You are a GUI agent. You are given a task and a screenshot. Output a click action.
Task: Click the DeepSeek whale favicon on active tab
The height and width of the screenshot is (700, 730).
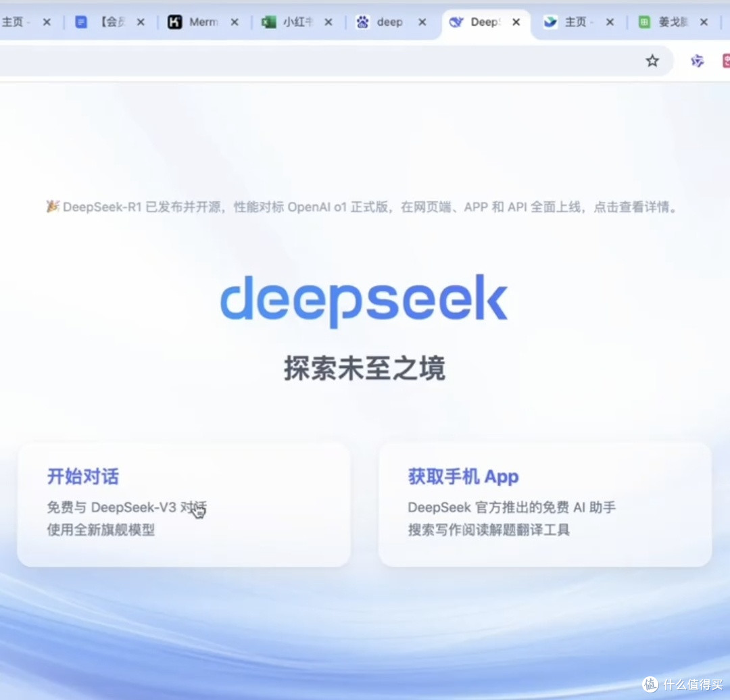pyautogui.click(x=456, y=22)
